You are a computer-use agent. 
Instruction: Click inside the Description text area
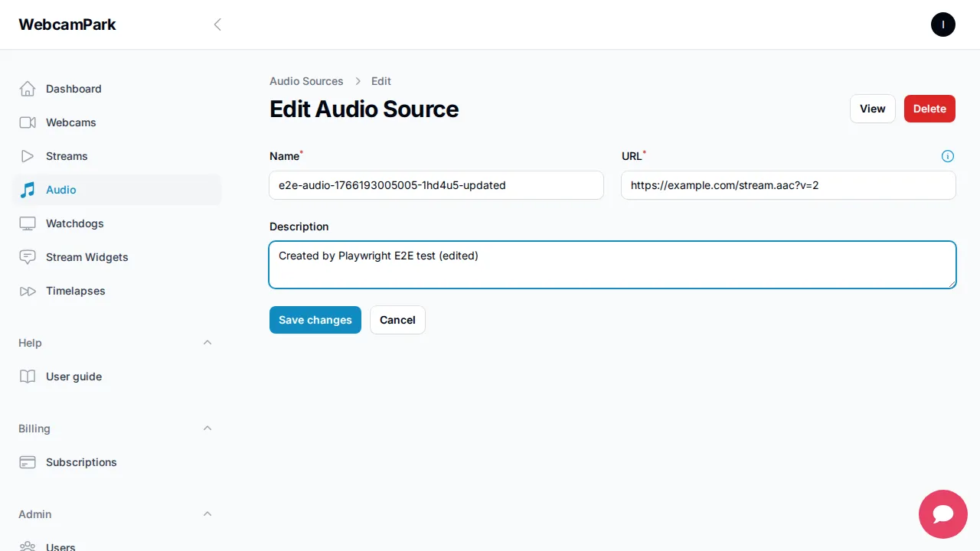612,264
